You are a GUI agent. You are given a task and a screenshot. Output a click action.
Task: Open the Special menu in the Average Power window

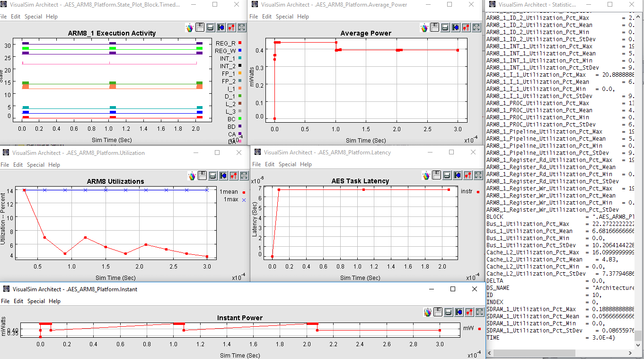coord(284,16)
